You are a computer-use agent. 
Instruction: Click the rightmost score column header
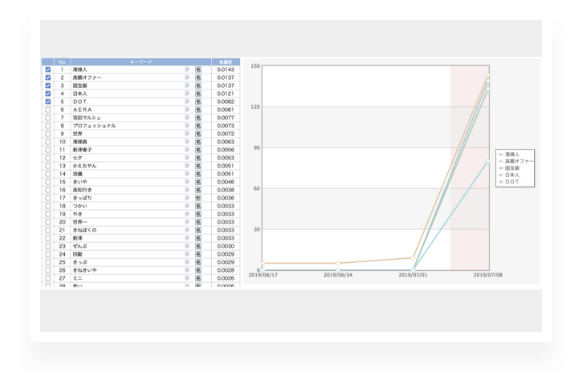coord(226,62)
